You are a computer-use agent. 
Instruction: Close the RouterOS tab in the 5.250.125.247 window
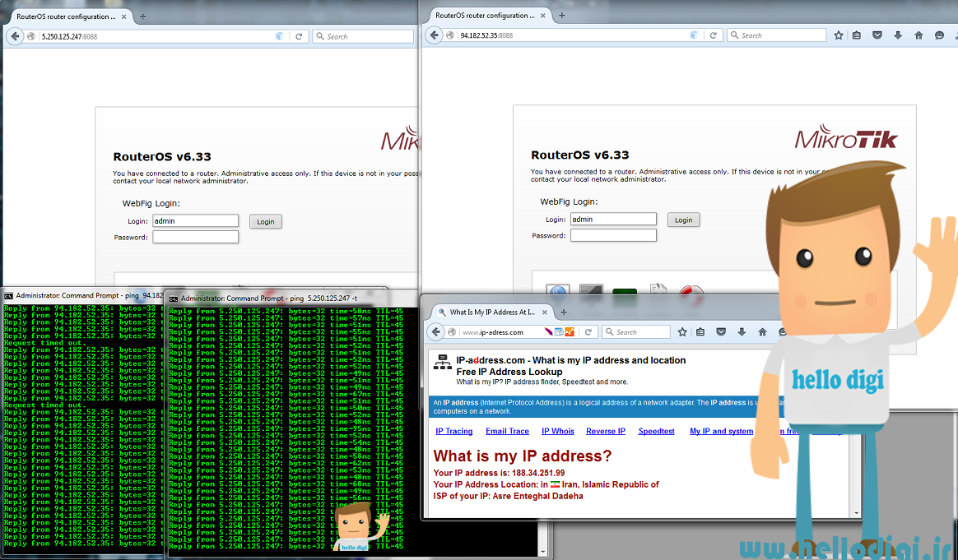124,16
